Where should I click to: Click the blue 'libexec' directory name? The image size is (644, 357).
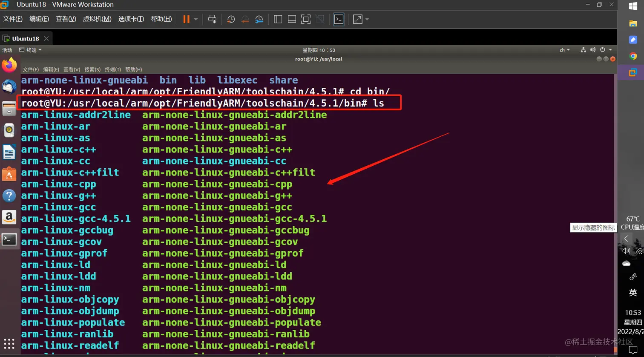coord(237,80)
